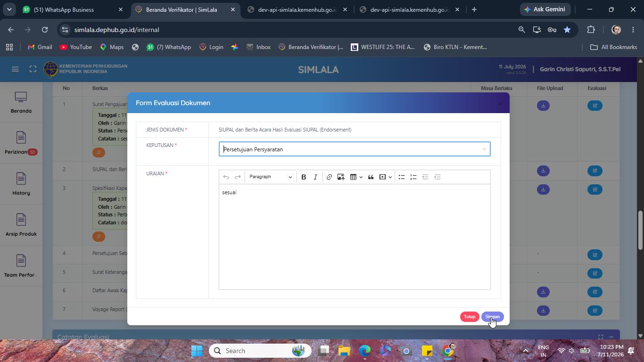
Task: Open evaluation form for Persetujuan Seb row
Action: [x=595, y=255]
